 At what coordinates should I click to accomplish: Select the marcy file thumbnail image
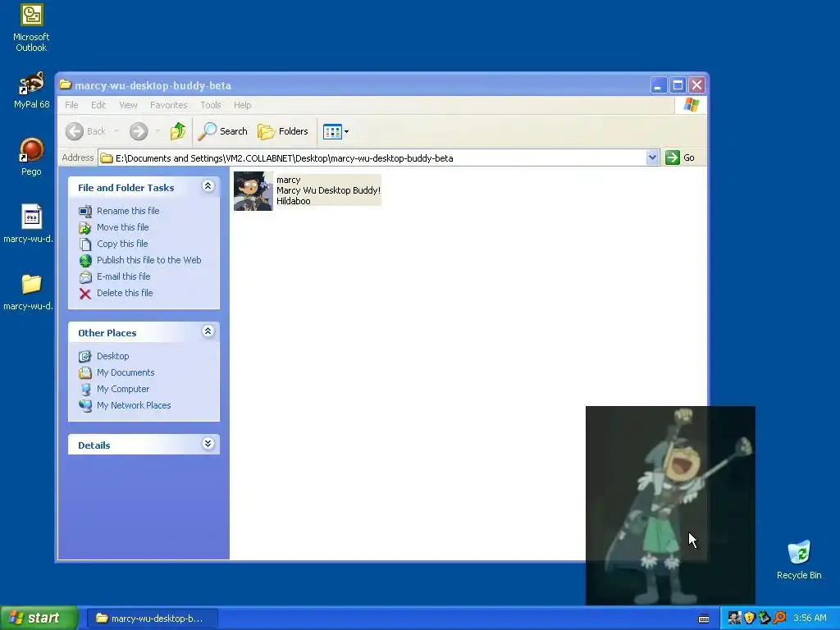(253, 190)
